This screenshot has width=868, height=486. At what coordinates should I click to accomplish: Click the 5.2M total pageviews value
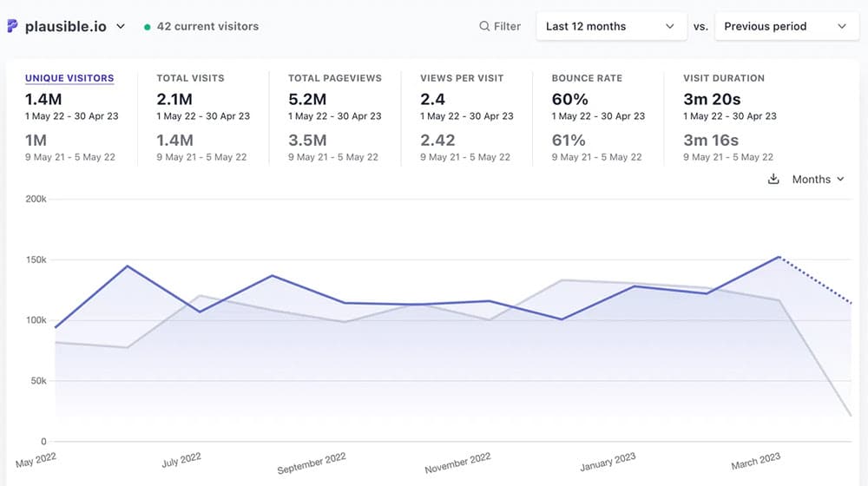[x=307, y=99]
